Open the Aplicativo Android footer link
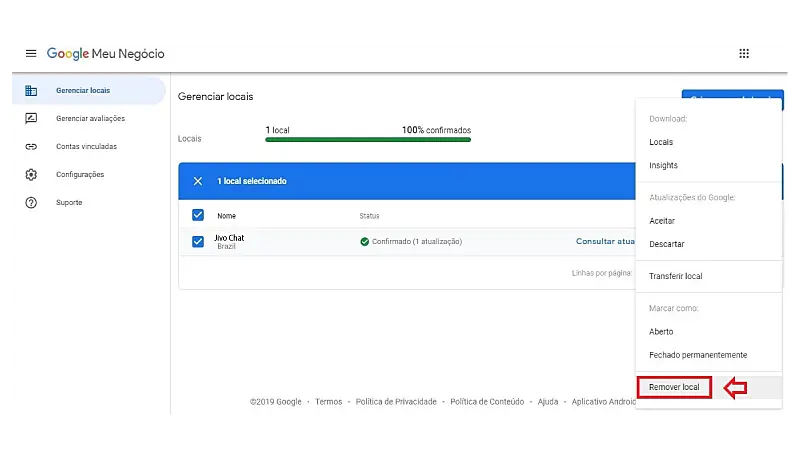This screenshot has width=800, height=450. (604, 402)
